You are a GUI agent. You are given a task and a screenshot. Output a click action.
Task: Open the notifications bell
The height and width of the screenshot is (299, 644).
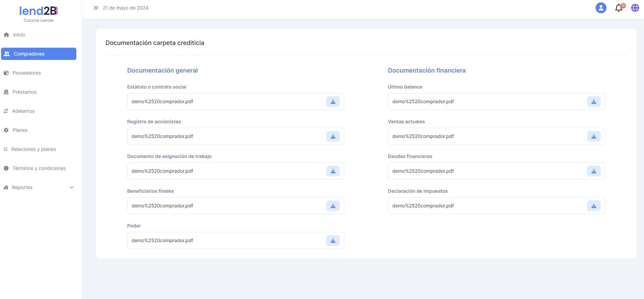pos(619,8)
